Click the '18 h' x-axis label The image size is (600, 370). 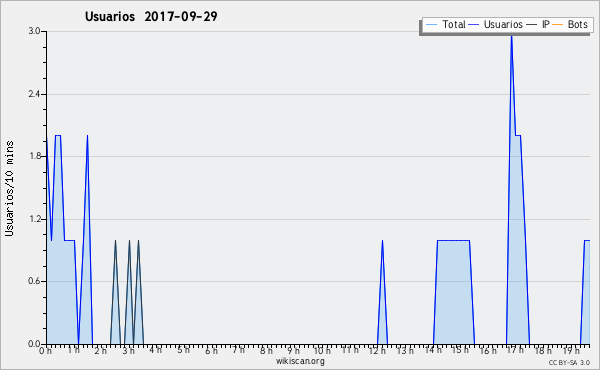tap(543, 350)
